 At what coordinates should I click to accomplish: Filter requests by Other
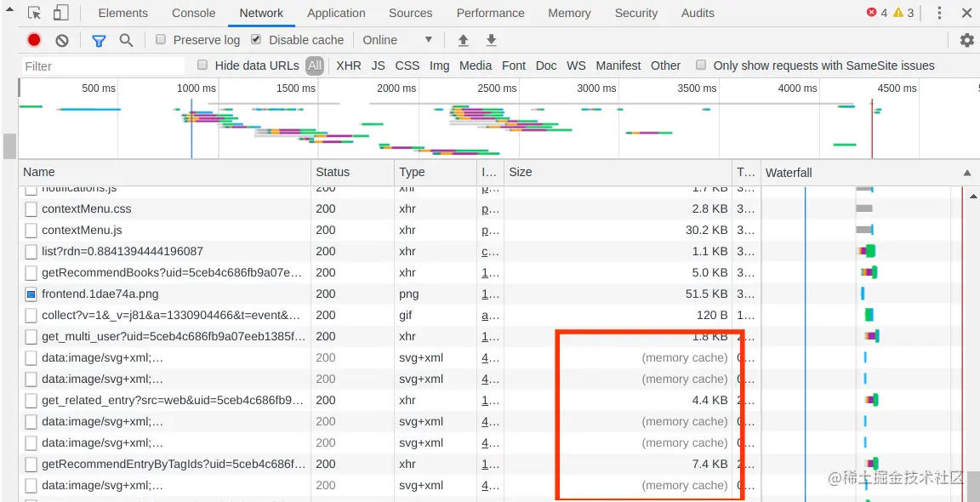click(x=665, y=65)
